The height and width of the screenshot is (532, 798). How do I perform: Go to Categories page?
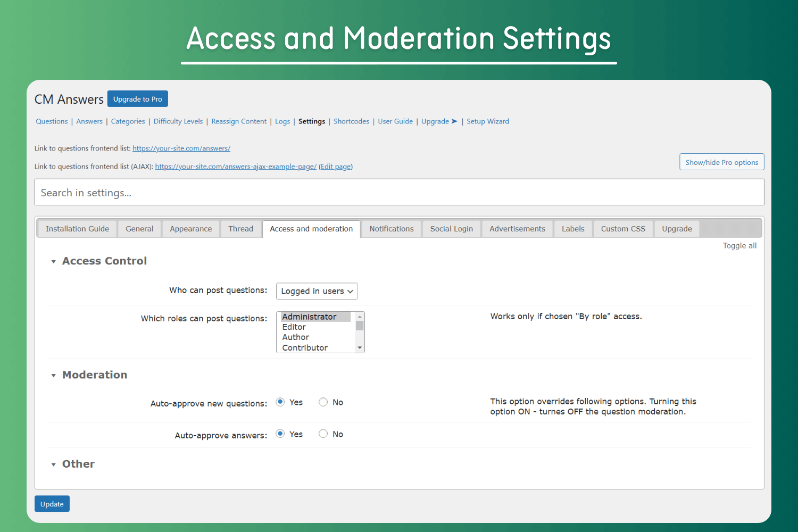tap(128, 121)
